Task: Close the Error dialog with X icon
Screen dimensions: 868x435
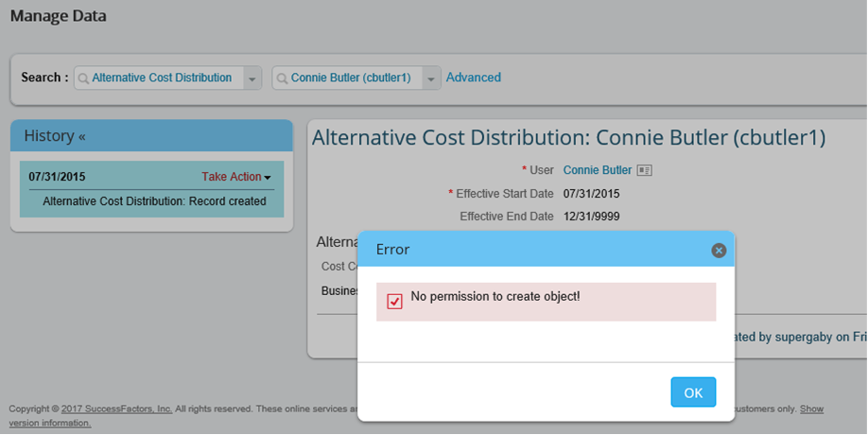Action: click(719, 251)
